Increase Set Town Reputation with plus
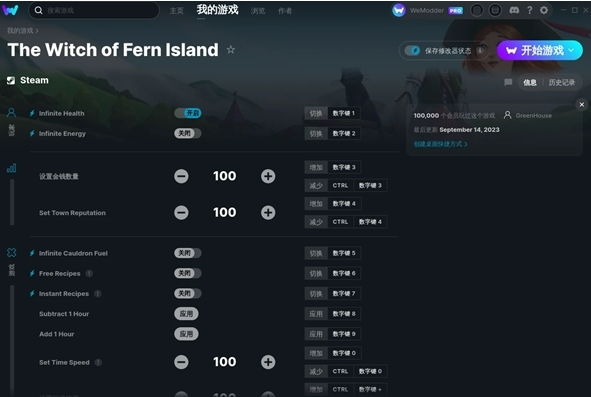 tap(268, 213)
